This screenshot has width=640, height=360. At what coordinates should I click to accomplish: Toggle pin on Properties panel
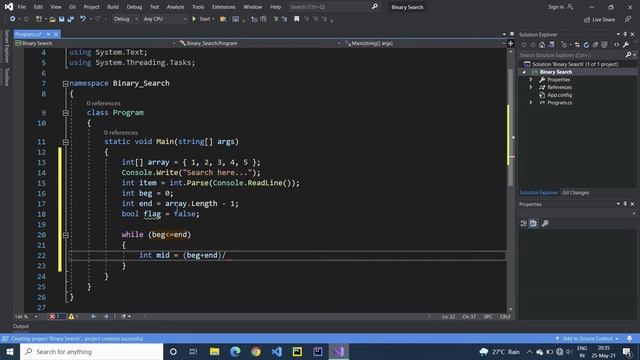(x=625, y=204)
